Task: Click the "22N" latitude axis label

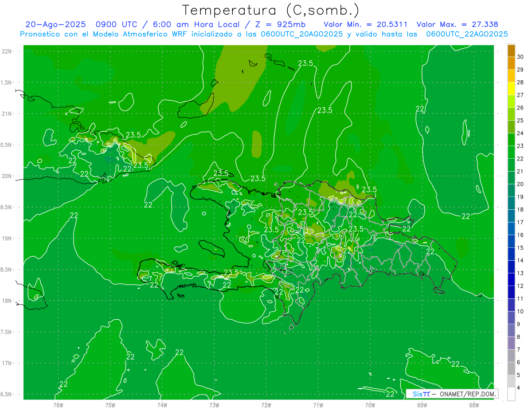Action: 7,51
